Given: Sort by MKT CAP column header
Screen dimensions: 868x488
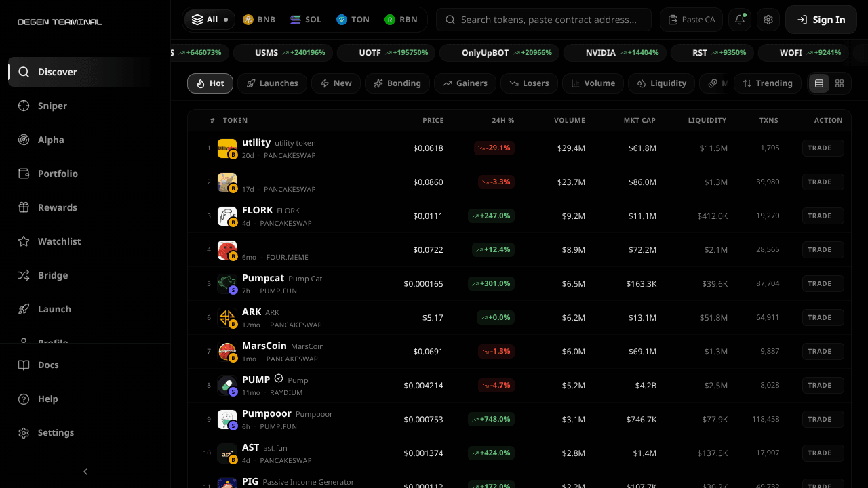Looking at the screenshot, I should pos(639,121).
